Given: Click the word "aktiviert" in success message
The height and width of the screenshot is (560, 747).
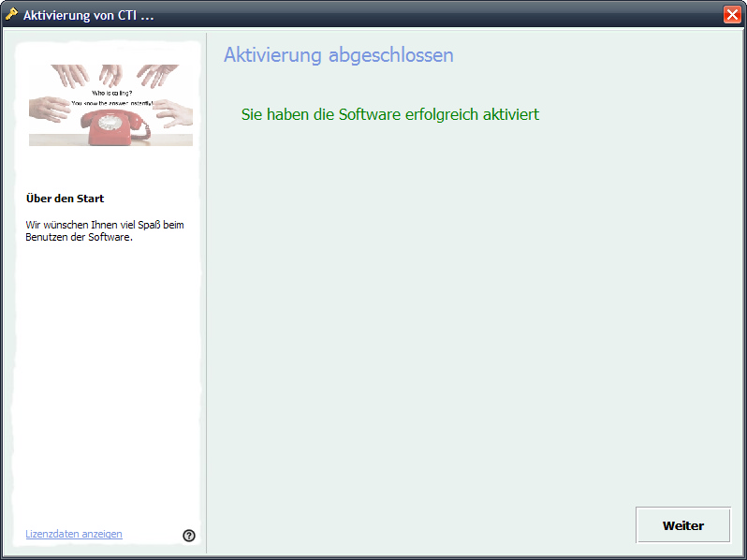Looking at the screenshot, I should (x=510, y=114).
